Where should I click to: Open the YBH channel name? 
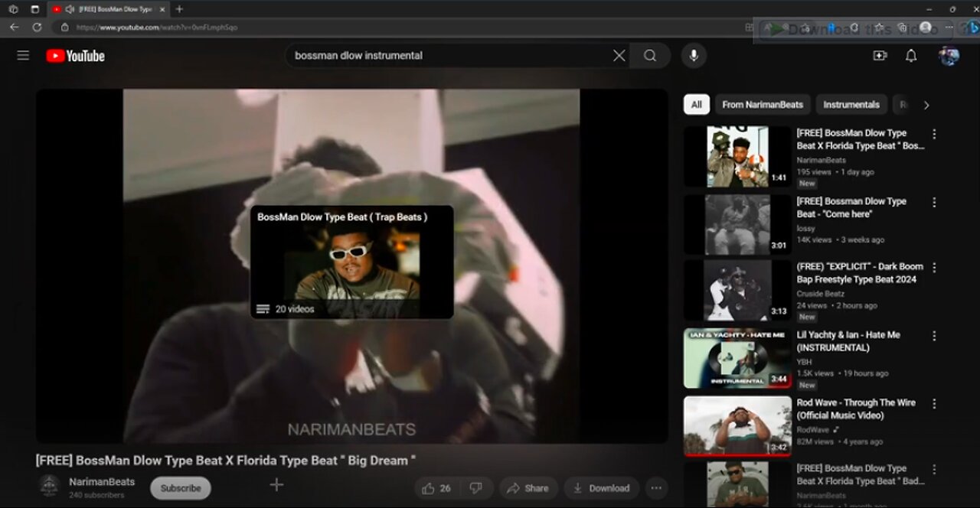(804, 362)
